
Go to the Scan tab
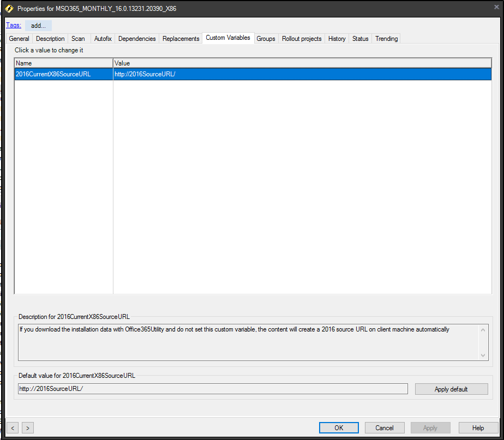79,39
